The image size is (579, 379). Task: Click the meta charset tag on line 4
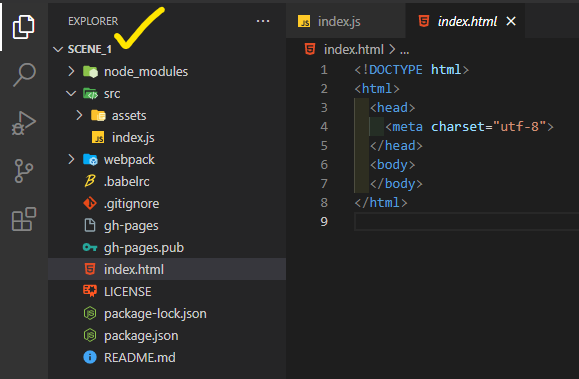click(469, 127)
